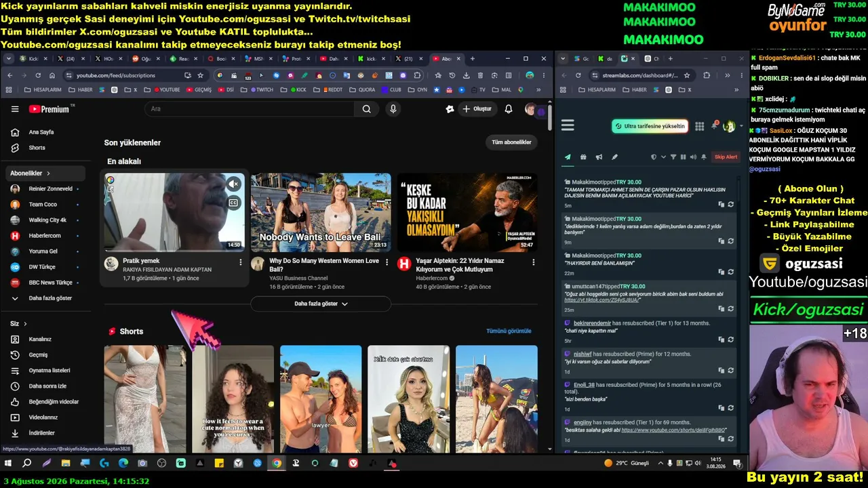Open options menu for Yaşar Alptekin video
The height and width of the screenshot is (488, 868).
[533, 262]
